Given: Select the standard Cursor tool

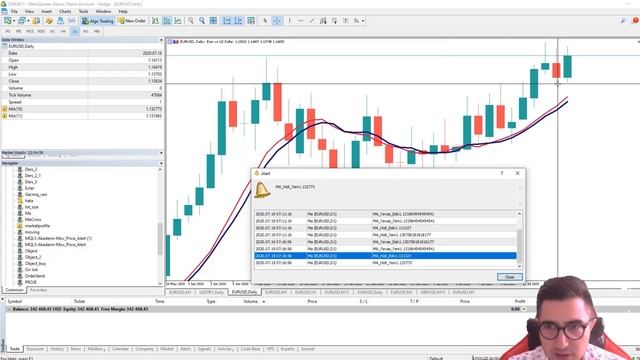Looking at the screenshot, I should (x=265, y=20).
